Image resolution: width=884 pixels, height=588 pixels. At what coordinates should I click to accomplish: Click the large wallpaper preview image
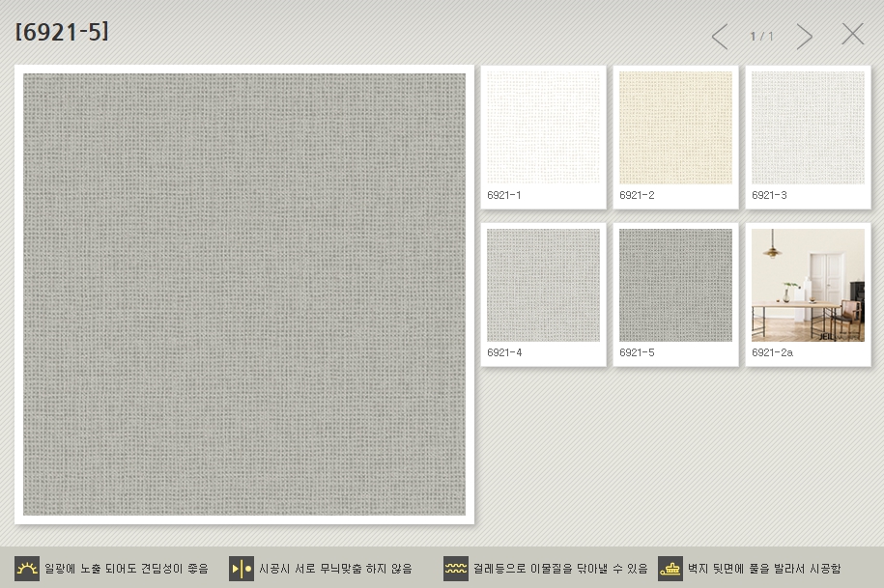click(244, 294)
